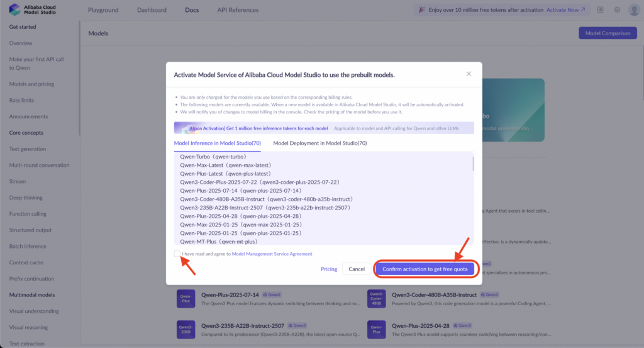
Task: Click the model list scrollbar in dialog
Action: [473, 164]
